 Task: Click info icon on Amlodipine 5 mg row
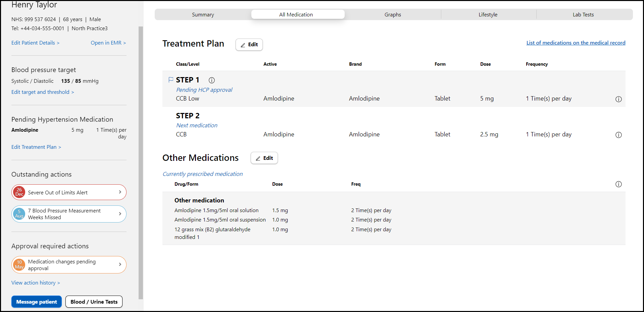coord(618,99)
